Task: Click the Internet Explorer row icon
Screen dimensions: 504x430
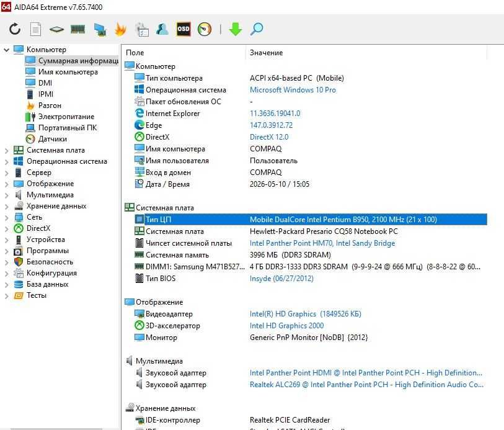Action: (x=139, y=113)
